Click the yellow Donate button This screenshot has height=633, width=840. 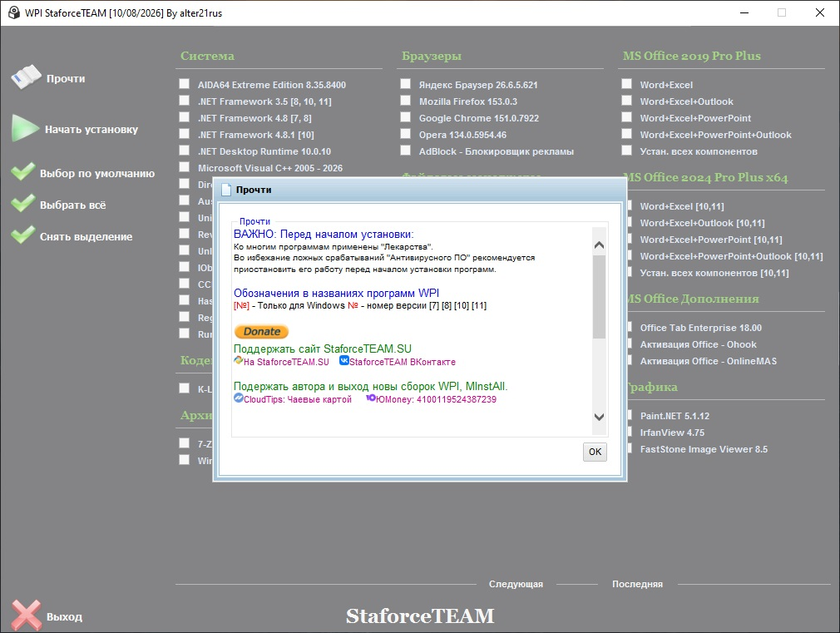pos(261,331)
